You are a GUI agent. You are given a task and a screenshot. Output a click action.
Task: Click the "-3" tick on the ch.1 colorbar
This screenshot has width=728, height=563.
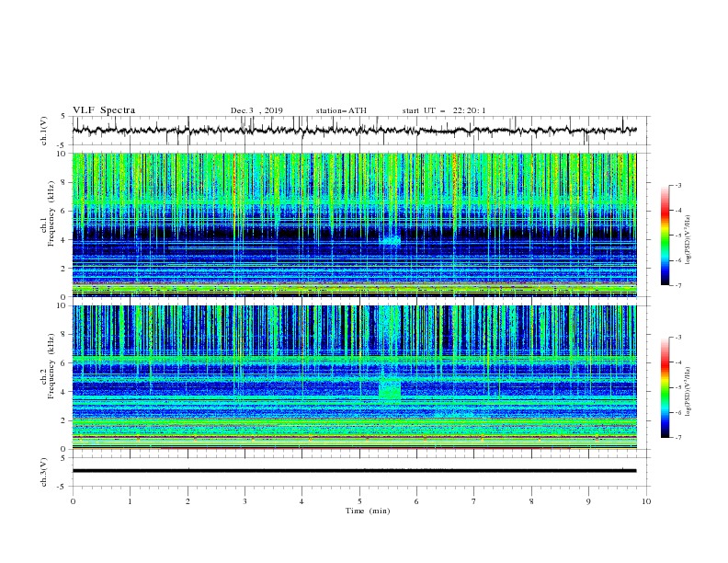[x=677, y=185]
